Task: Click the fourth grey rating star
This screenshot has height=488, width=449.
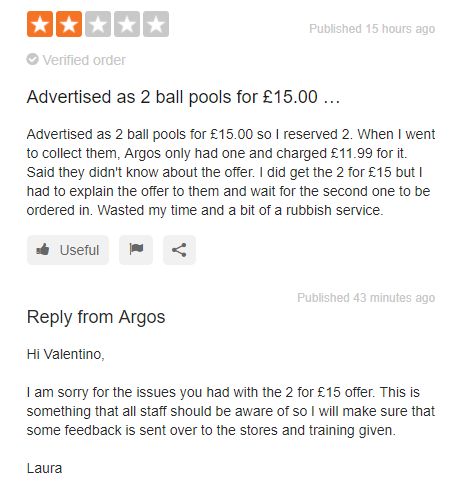Action: coord(127,24)
